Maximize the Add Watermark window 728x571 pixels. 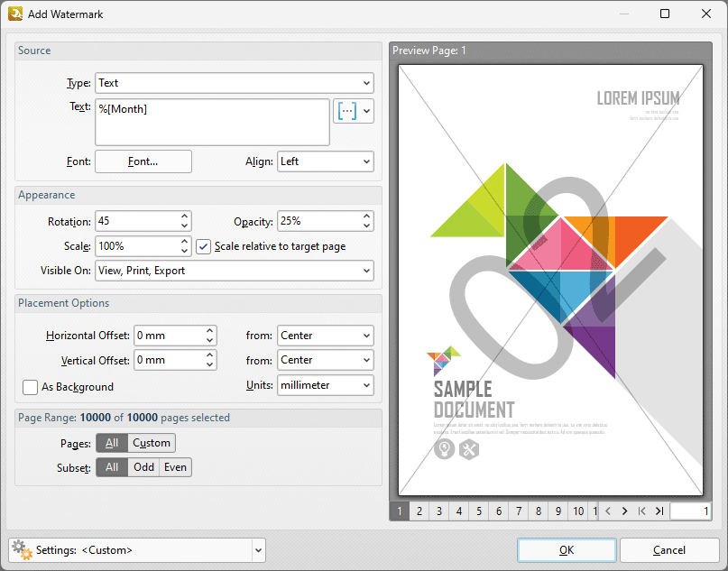pos(665,14)
